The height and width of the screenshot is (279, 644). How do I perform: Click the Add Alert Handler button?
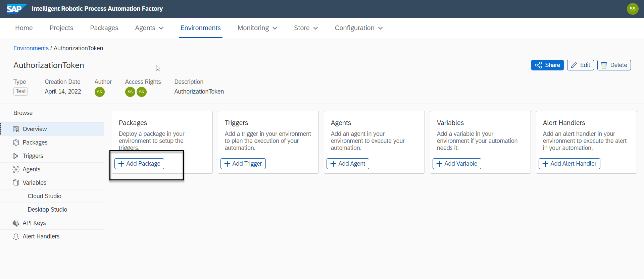point(569,164)
